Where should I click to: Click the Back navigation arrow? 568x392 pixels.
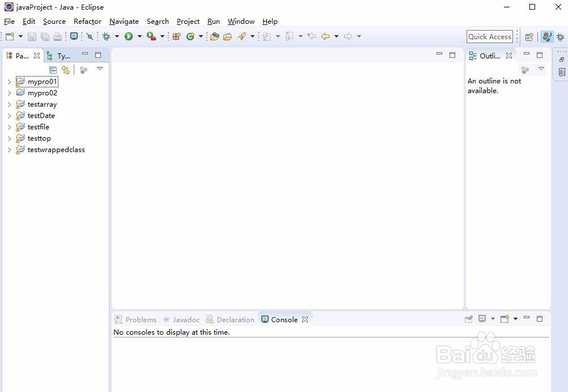pos(325,36)
